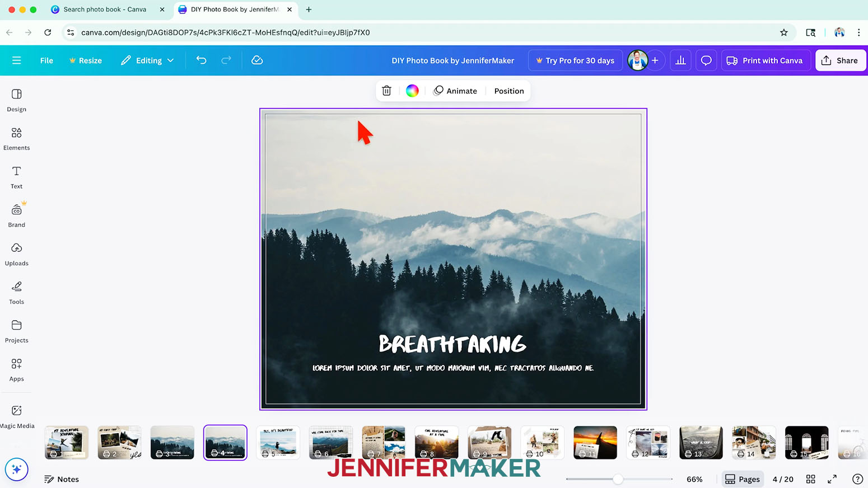Open the Projects side panel

point(17,332)
